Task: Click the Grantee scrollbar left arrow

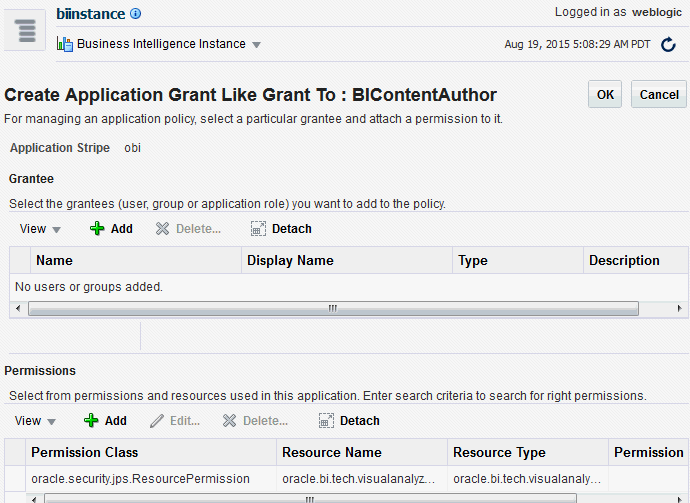Action: coord(18,308)
